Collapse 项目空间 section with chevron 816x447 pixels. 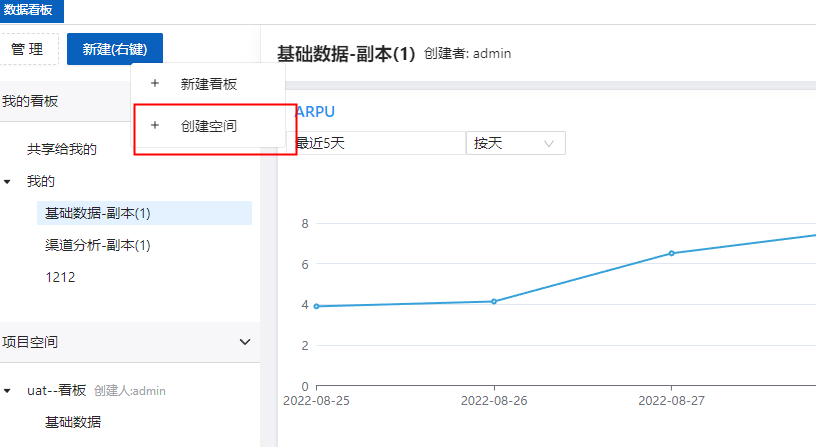pos(245,342)
